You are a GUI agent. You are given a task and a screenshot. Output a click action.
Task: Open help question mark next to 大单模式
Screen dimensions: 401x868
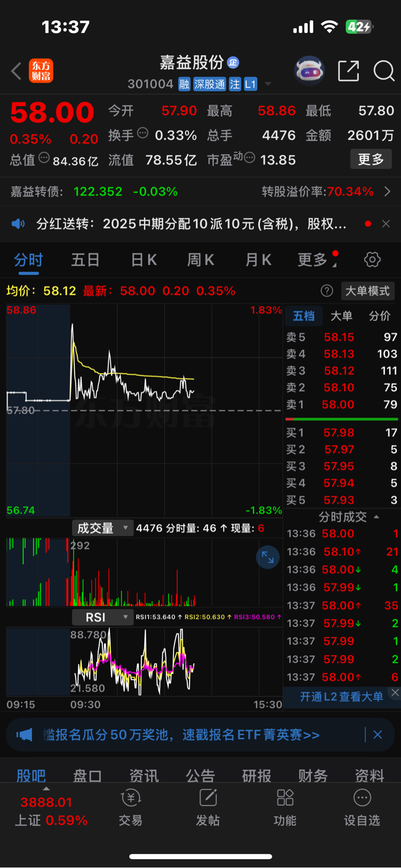pos(327,291)
